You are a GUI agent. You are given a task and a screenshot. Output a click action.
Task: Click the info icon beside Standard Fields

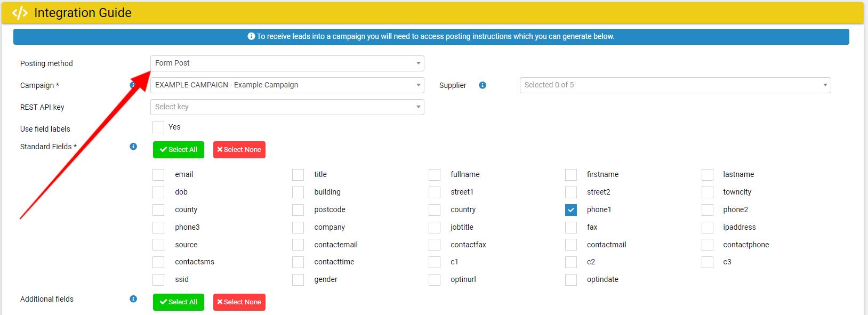(x=133, y=147)
